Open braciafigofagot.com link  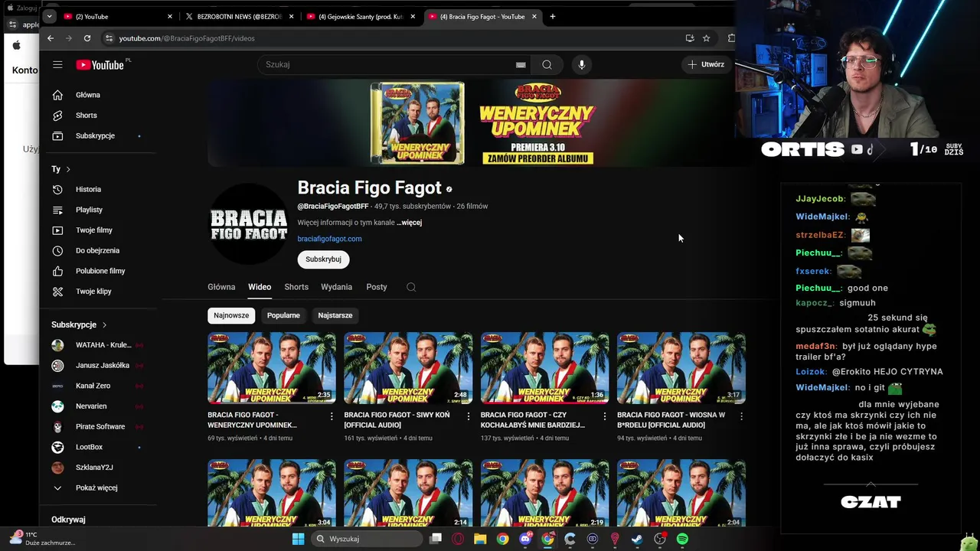tap(329, 239)
